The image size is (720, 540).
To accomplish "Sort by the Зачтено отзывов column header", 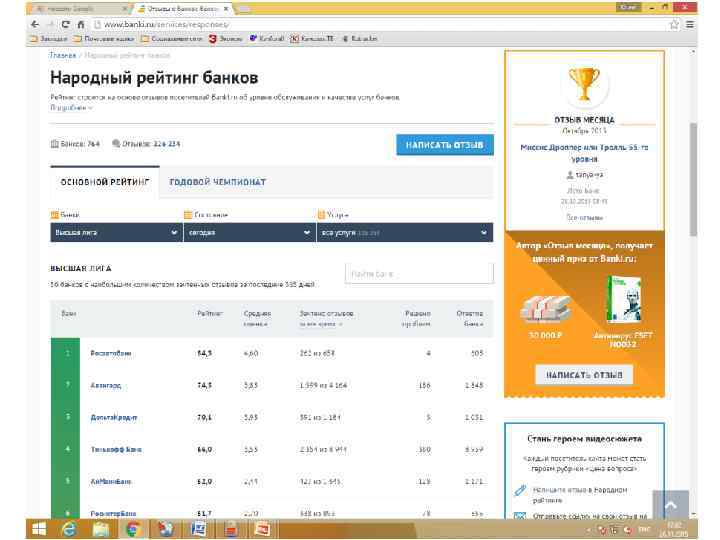I will pos(326,318).
